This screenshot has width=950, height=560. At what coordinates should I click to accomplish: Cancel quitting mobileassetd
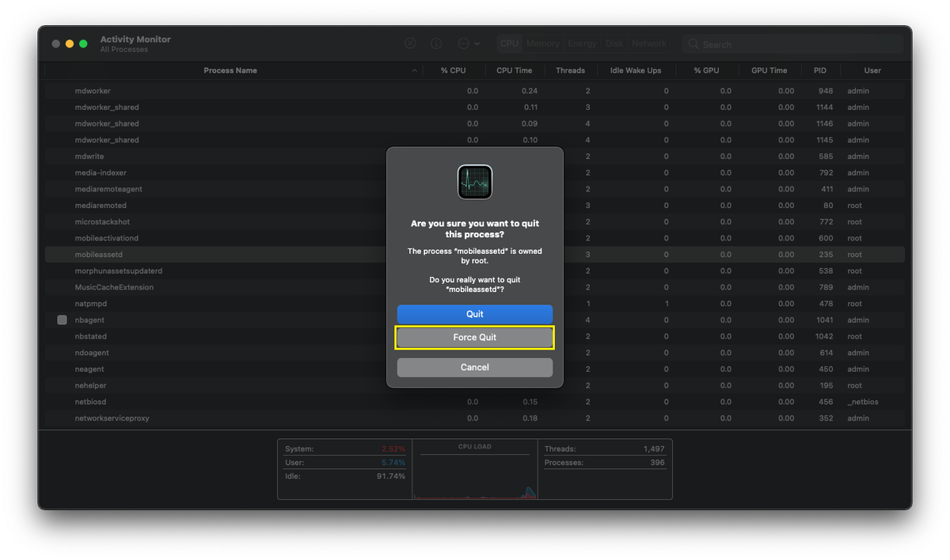point(474,367)
